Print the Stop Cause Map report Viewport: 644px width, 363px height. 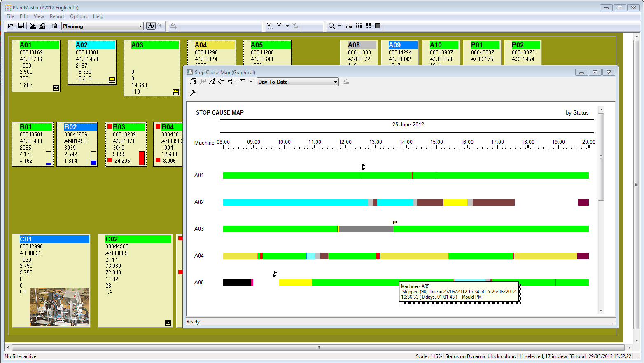point(193,82)
